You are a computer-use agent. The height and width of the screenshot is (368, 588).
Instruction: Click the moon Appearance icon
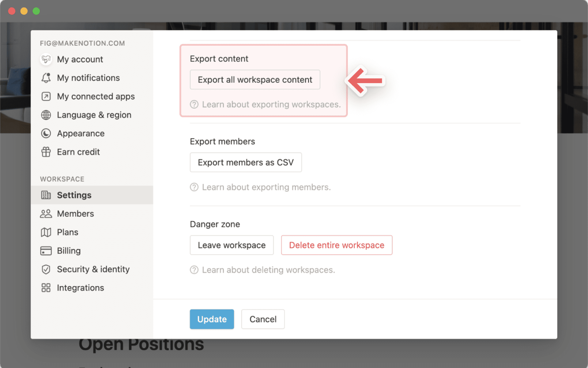[x=46, y=133]
